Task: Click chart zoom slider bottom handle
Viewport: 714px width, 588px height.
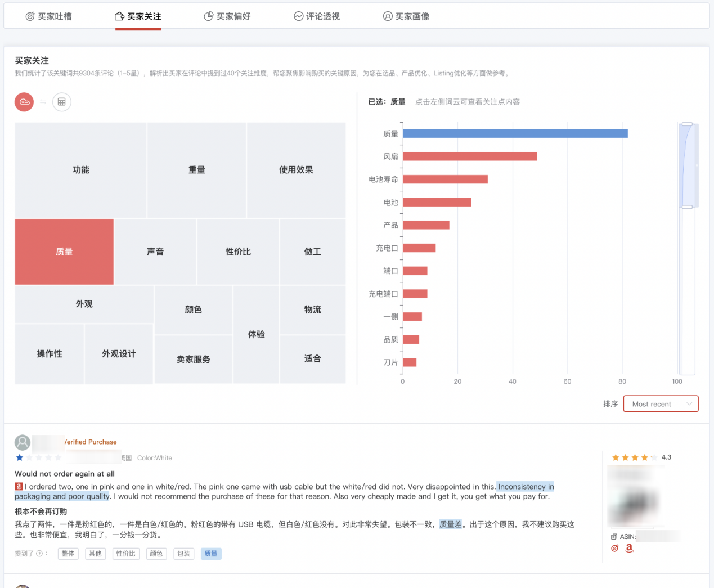Action: pyautogui.click(x=687, y=207)
